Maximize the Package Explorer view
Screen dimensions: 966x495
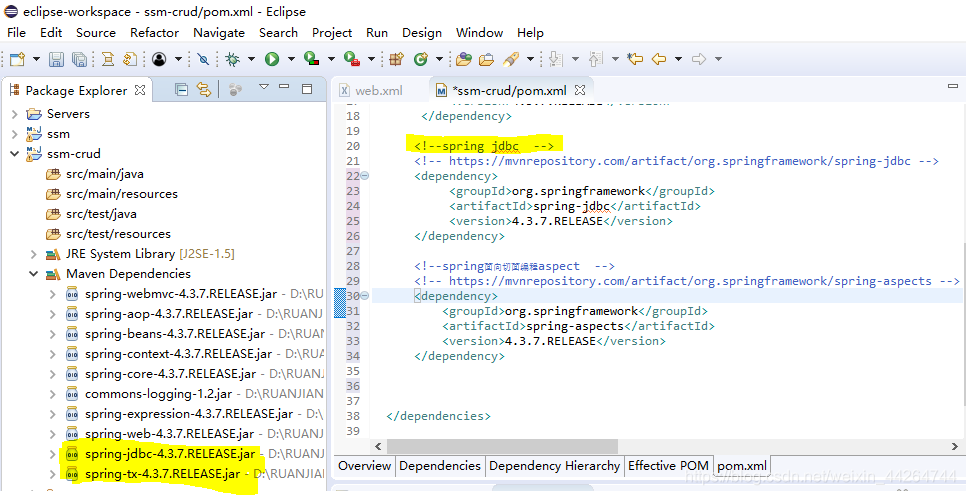[307, 89]
